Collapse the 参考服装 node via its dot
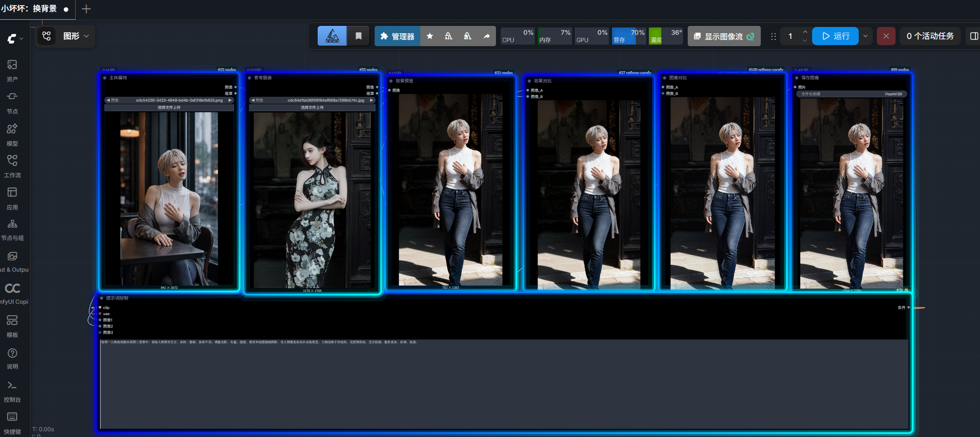Screen dimensions: 980x437 (249, 78)
